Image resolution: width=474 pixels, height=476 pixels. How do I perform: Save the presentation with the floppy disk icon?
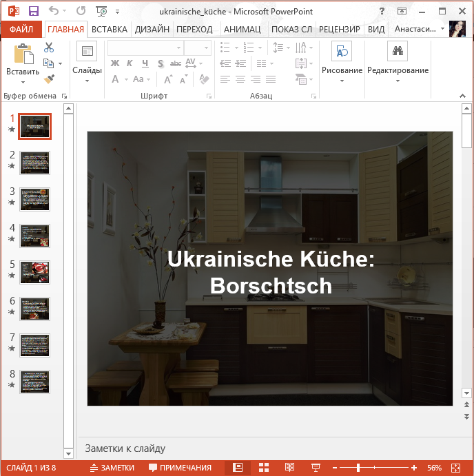click(33, 11)
